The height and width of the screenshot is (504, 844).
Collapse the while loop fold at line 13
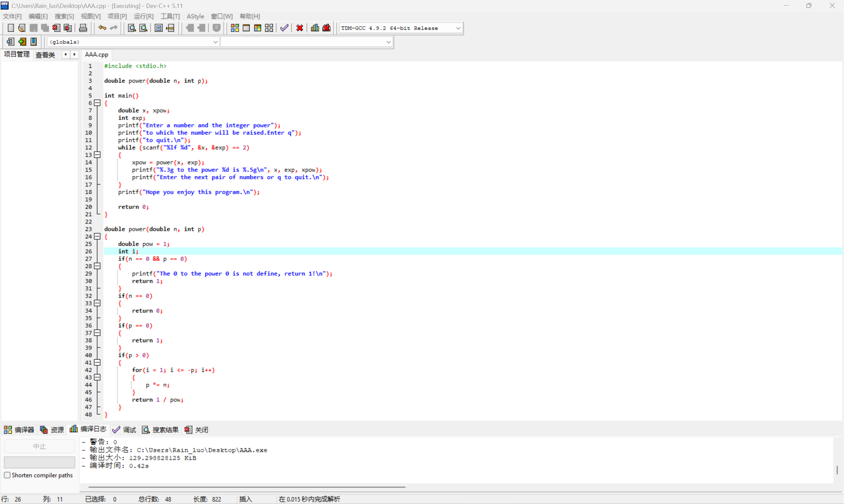click(98, 155)
